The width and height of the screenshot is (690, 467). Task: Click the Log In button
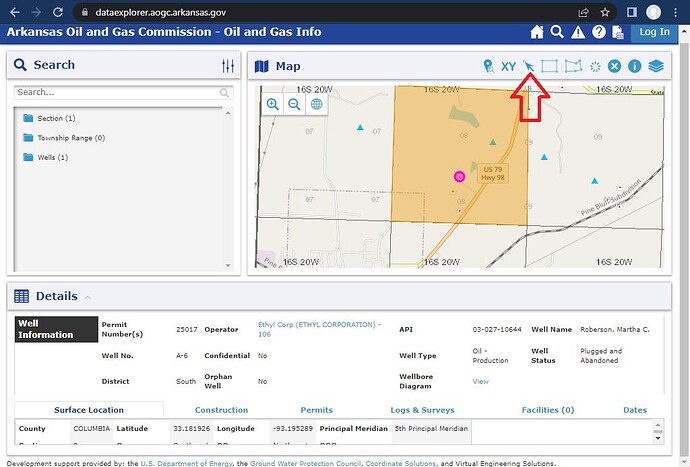click(x=654, y=32)
